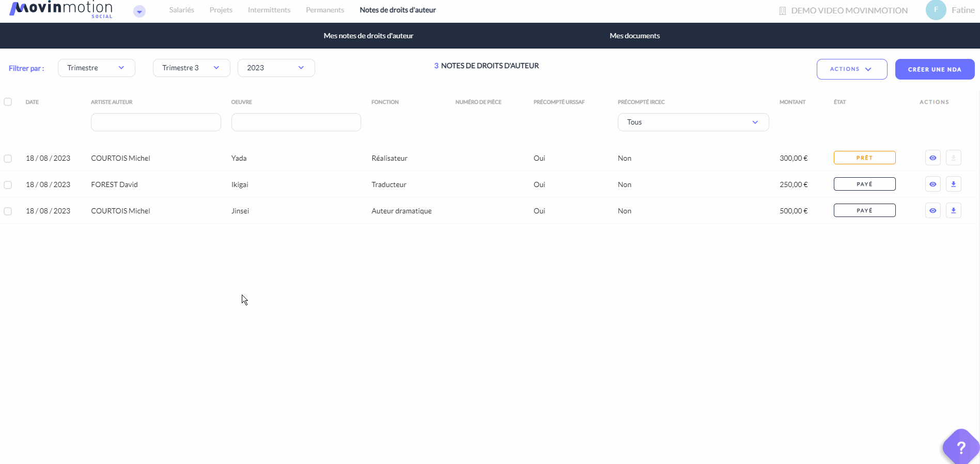980x464 pixels.
Task: Check the Jinsei row checkbox
Action: (8, 211)
